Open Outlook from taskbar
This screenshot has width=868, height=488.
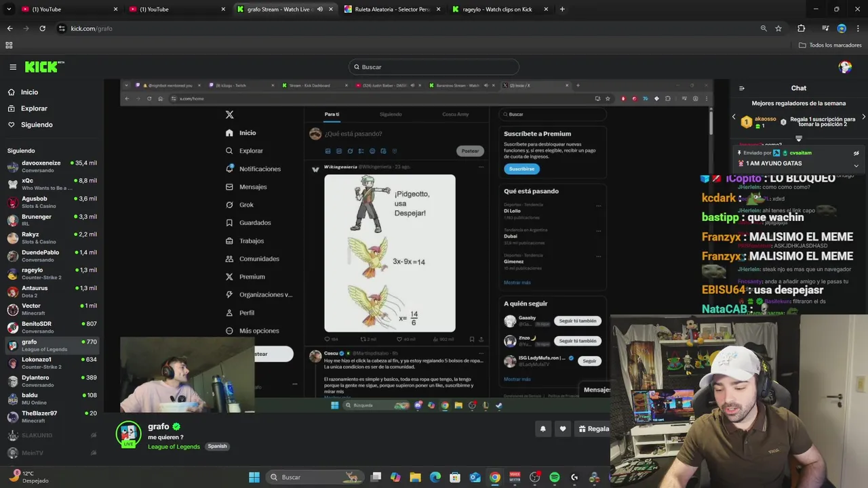click(475, 477)
